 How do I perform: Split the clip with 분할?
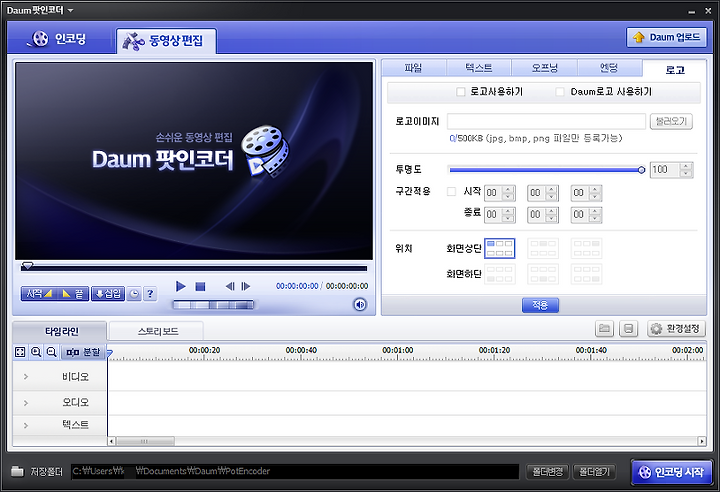(x=83, y=352)
